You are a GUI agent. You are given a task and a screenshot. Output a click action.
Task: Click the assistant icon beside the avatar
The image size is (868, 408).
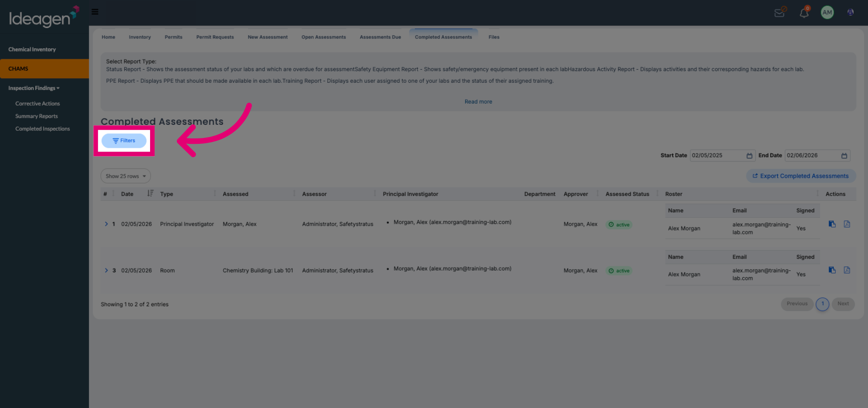(850, 13)
